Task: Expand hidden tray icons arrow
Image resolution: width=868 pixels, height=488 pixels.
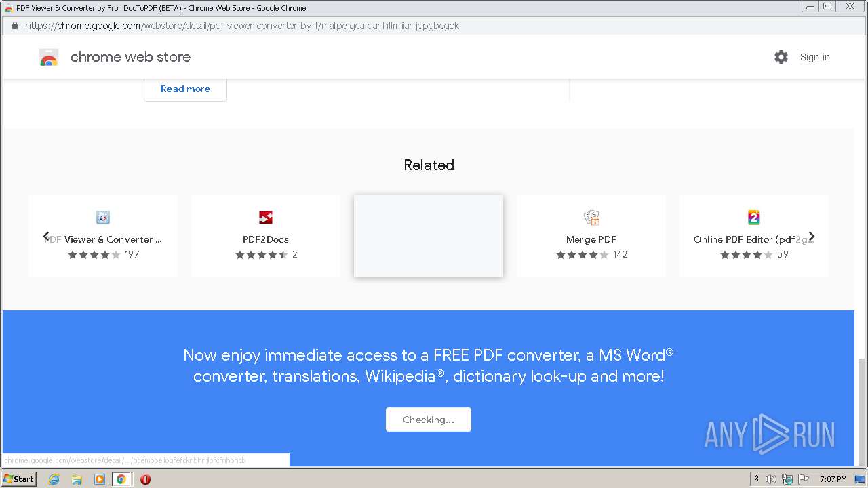Action: coord(756,479)
